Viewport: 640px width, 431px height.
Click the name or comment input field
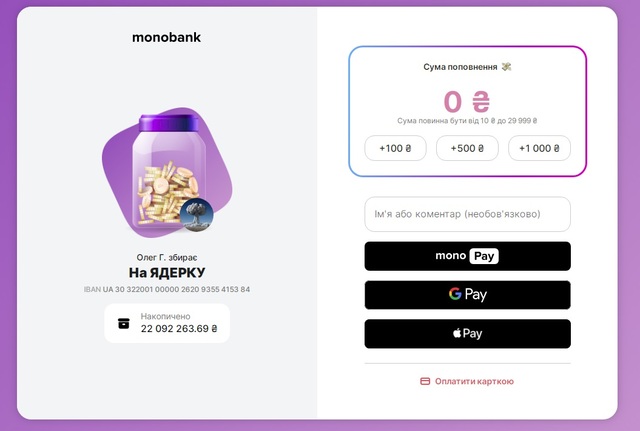pos(467,214)
